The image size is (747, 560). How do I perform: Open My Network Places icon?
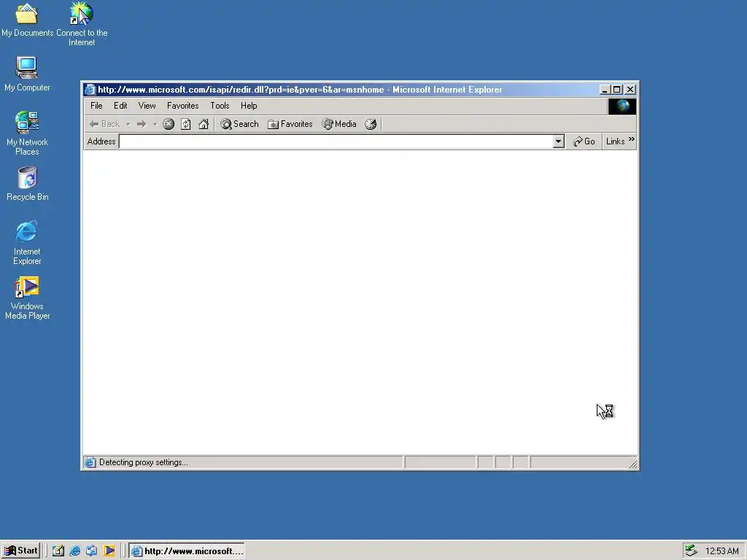[27, 133]
